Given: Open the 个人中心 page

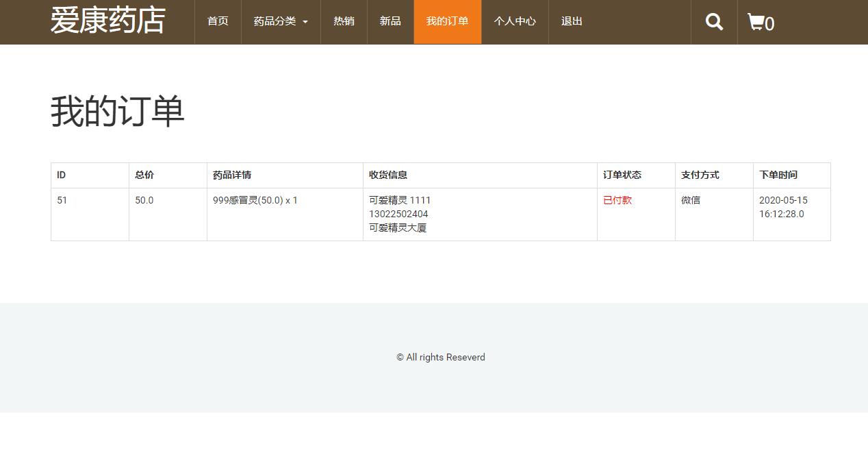Looking at the screenshot, I should [x=515, y=21].
